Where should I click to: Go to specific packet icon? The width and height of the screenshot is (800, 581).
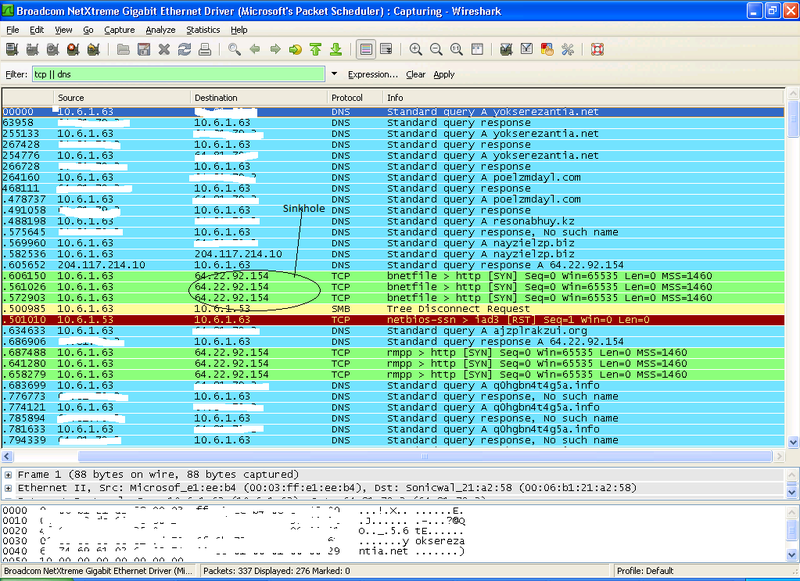pyautogui.click(x=295, y=49)
